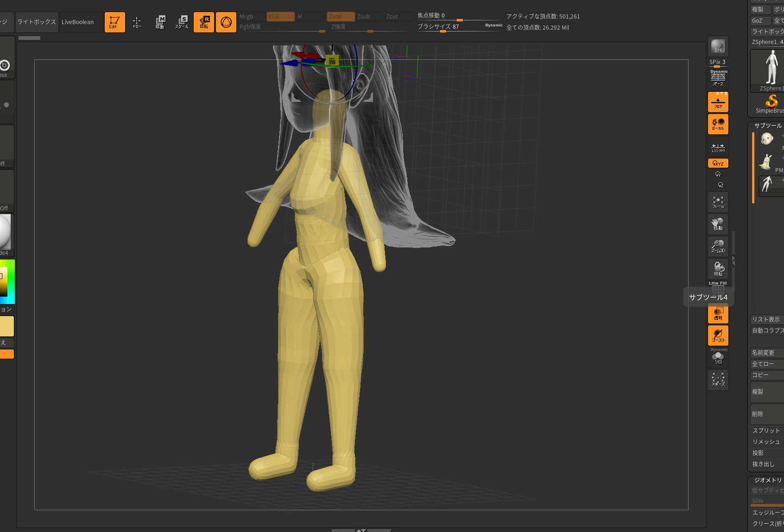Click All Low (全てロー) button

point(767,364)
